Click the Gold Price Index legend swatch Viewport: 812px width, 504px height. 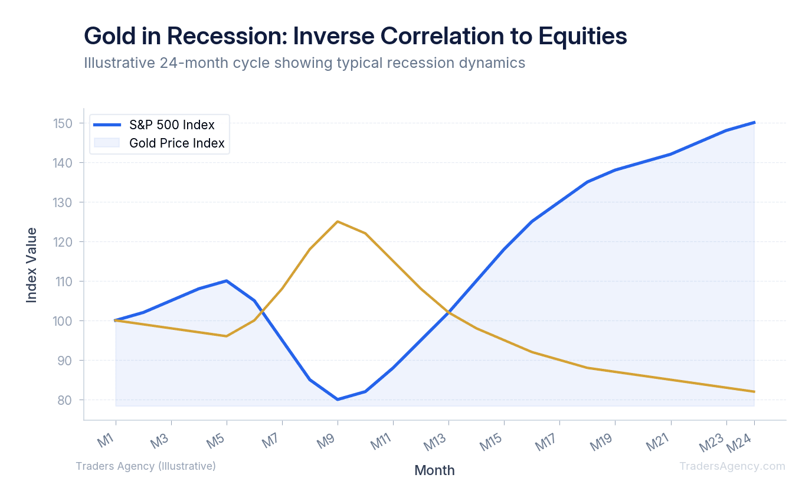(107, 143)
